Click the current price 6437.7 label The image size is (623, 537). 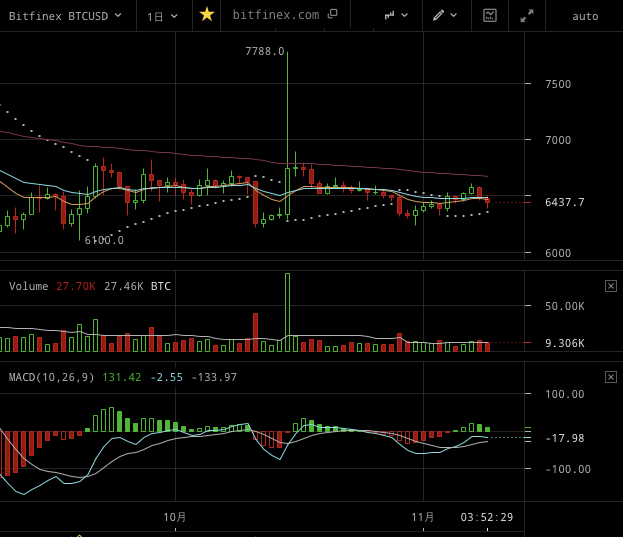tap(565, 202)
